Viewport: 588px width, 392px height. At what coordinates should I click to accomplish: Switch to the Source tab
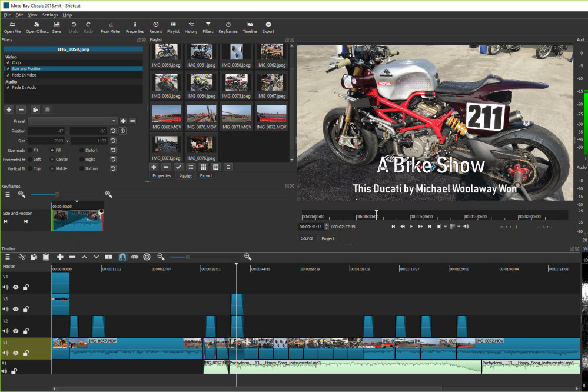pos(307,238)
